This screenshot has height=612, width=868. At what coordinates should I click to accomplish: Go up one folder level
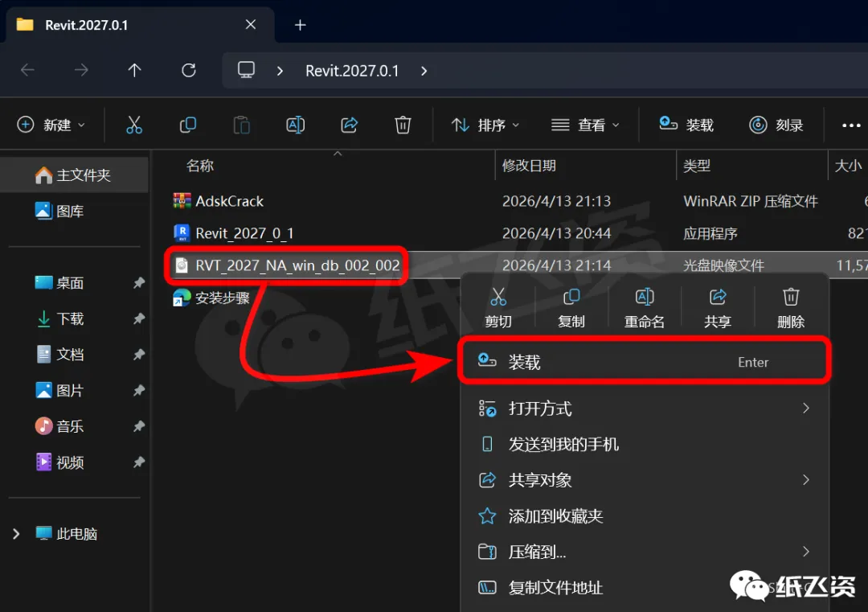(134, 70)
